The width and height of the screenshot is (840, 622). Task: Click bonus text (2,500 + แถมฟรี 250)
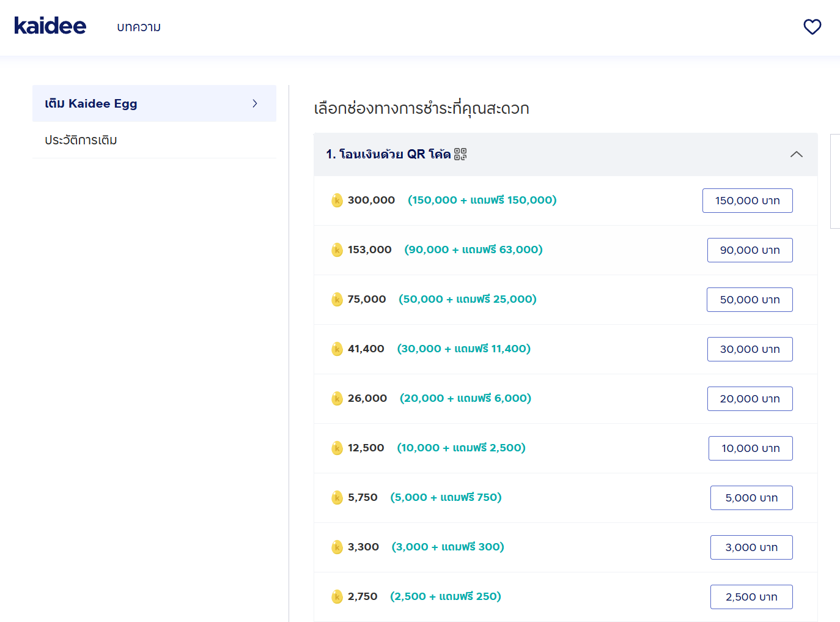pos(446,596)
